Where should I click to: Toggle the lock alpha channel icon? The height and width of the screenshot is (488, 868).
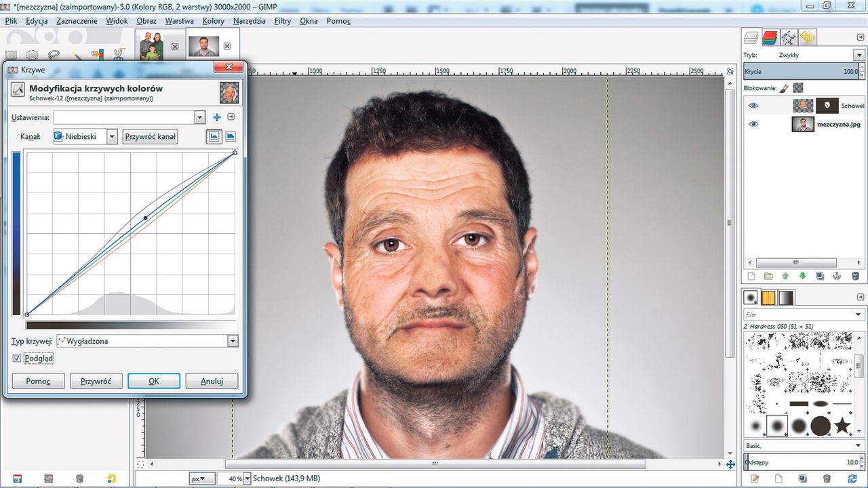click(x=797, y=88)
